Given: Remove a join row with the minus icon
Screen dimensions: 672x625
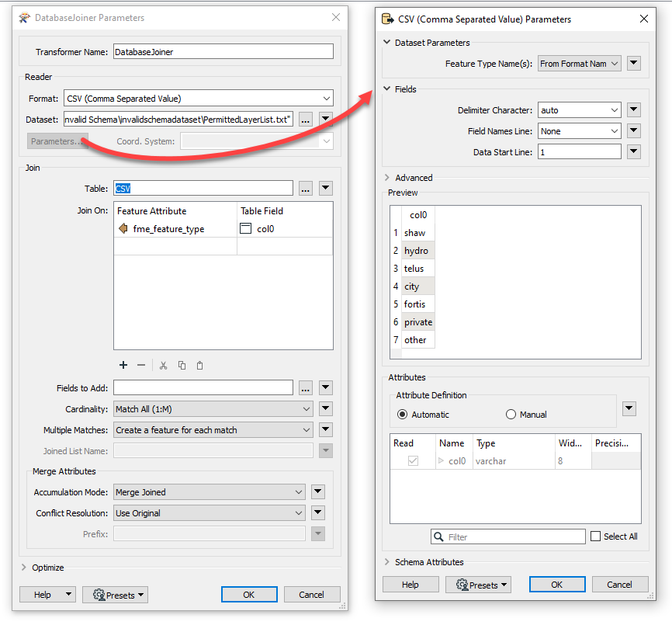Looking at the screenshot, I should (142, 365).
